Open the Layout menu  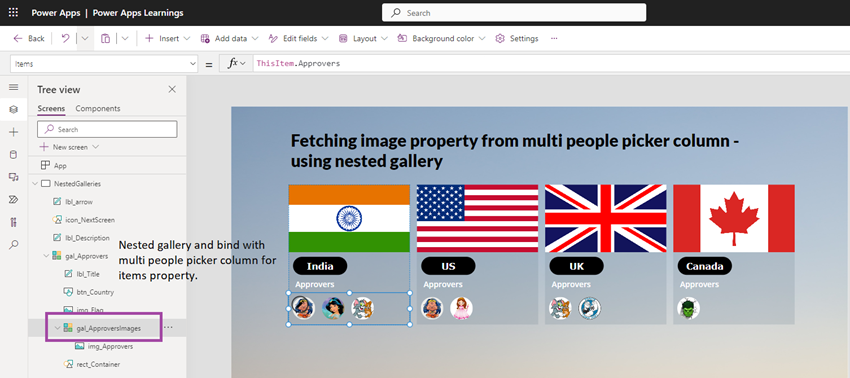[x=363, y=39]
